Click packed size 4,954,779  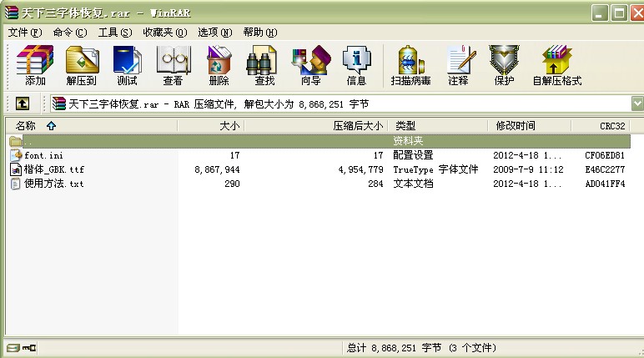(x=360, y=169)
